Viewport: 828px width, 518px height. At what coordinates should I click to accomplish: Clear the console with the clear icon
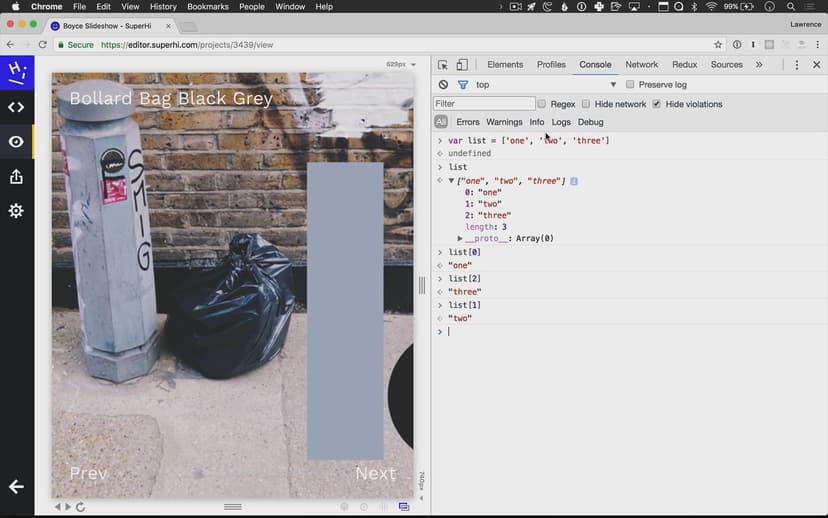click(443, 85)
